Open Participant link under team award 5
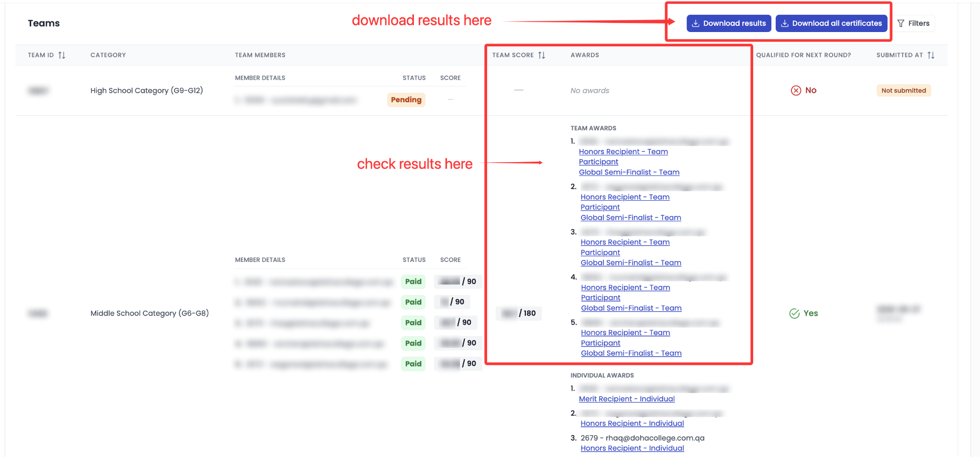The width and height of the screenshot is (980, 457). [601, 343]
